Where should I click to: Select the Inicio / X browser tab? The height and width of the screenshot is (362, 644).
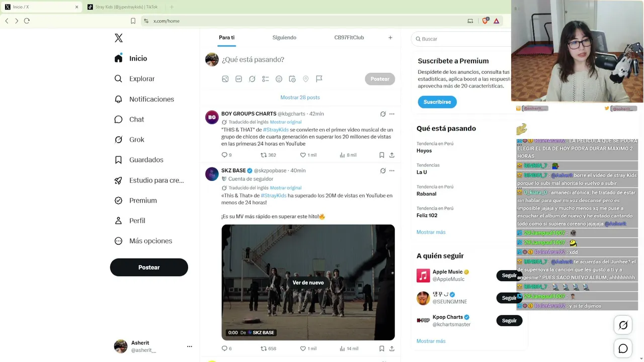pyautogui.click(x=41, y=7)
